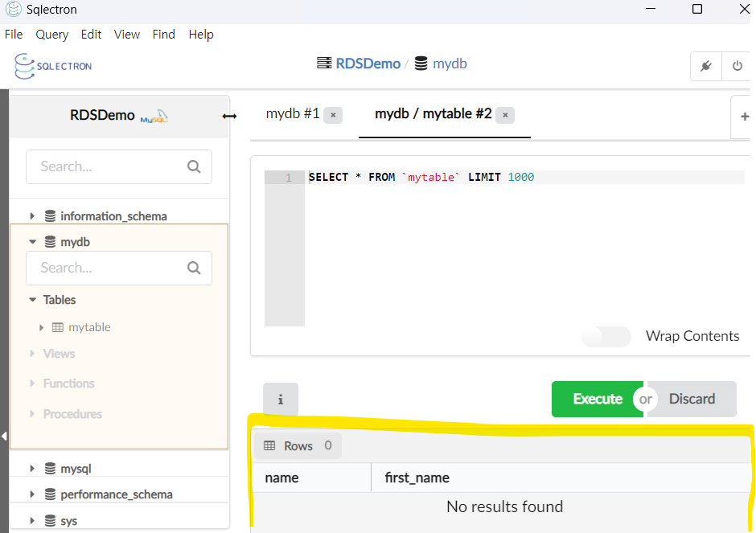Viewport: 756px width, 533px height.
Task: Collapse the mydb database node
Action: click(x=32, y=242)
